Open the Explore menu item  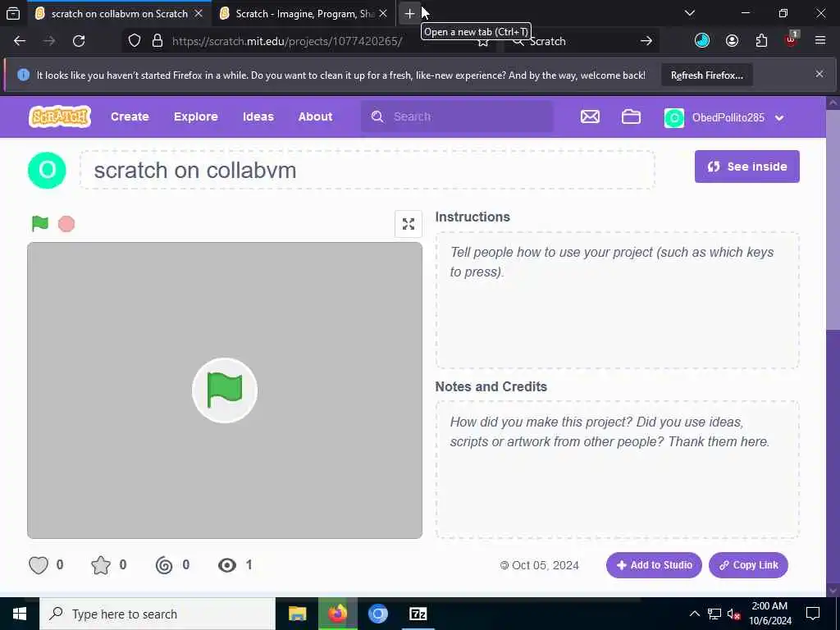[195, 116]
